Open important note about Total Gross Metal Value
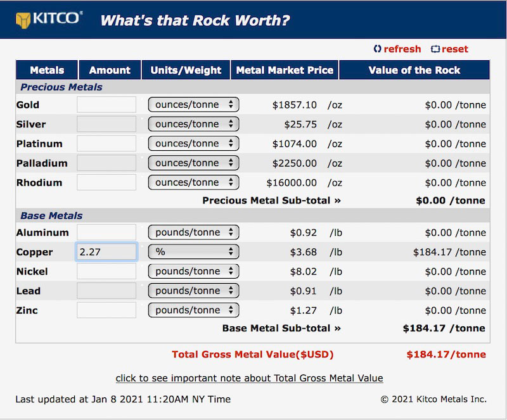 [x=249, y=378]
